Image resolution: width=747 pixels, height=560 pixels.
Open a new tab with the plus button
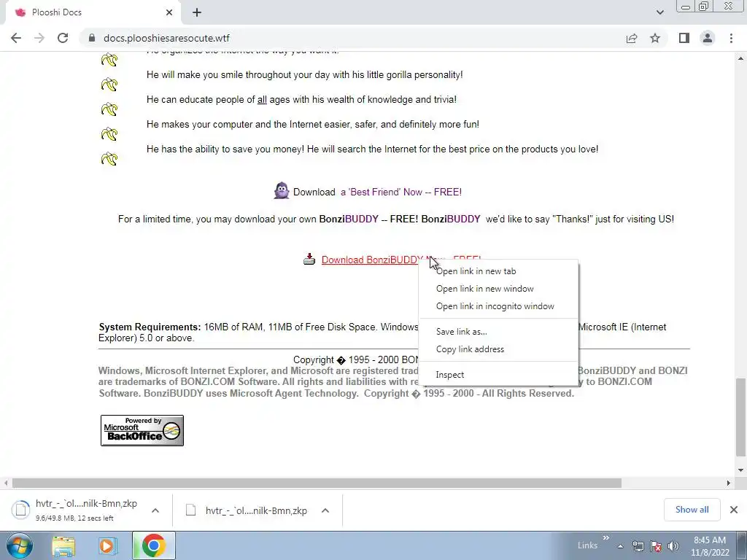click(197, 12)
